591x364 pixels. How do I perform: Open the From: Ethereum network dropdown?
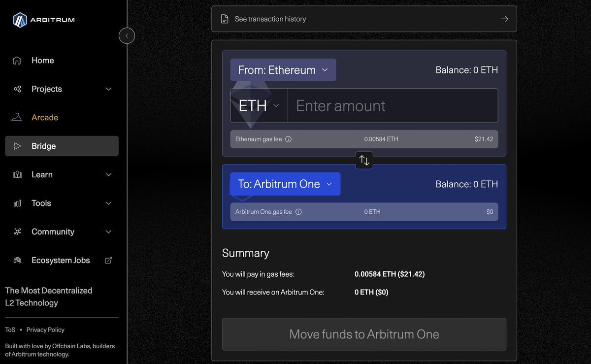(x=283, y=69)
